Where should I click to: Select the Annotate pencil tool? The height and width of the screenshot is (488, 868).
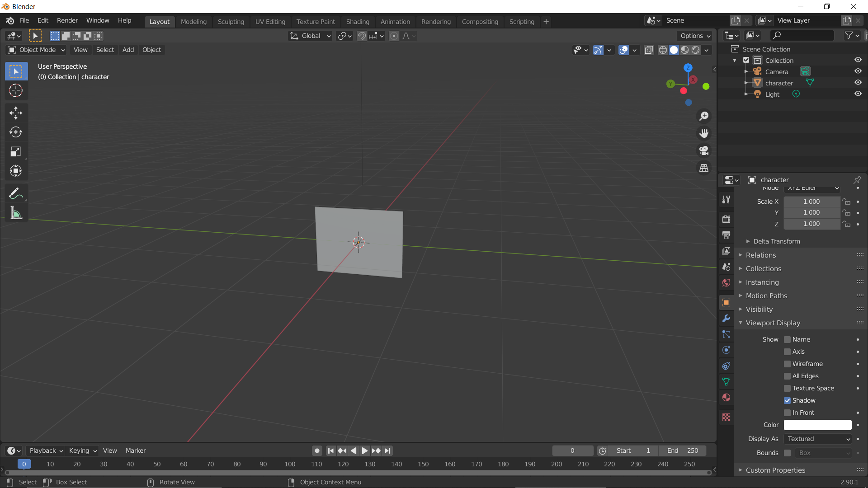coord(16,193)
